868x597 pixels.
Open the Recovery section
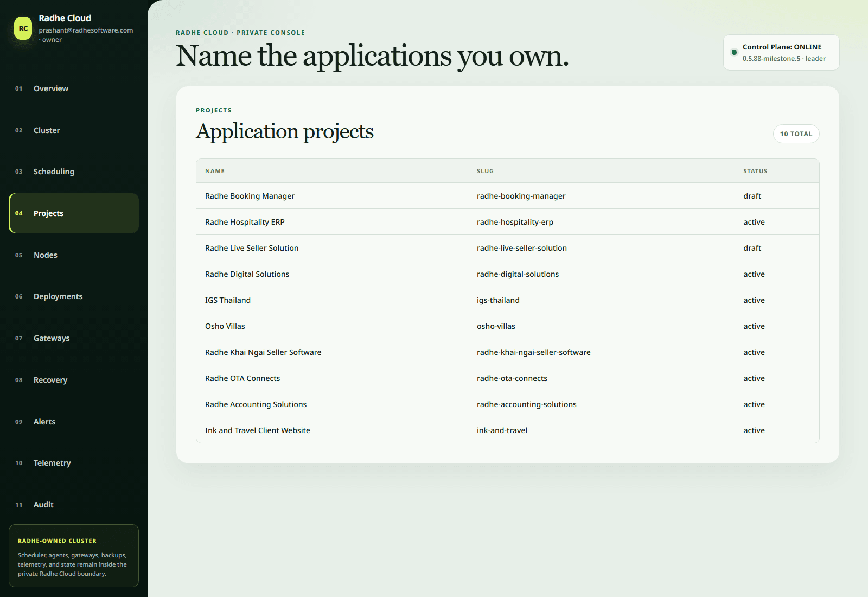(74, 380)
